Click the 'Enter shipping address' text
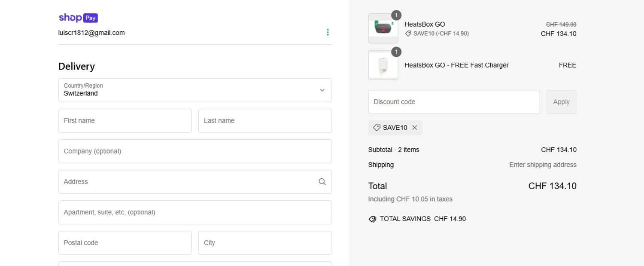This screenshot has width=644, height=266. coord(543,165)
